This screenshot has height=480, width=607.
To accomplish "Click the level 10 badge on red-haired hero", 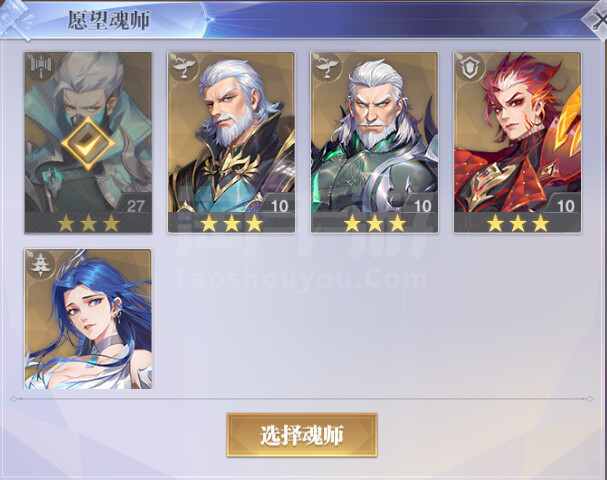I will click(565, 206).
